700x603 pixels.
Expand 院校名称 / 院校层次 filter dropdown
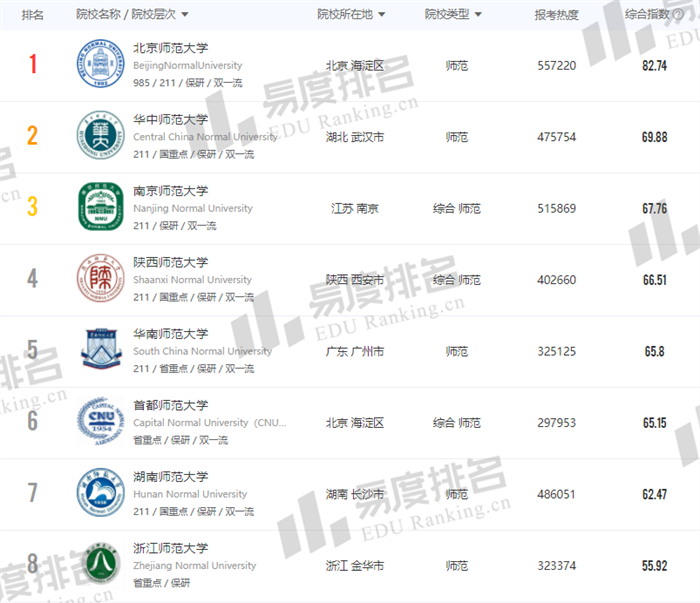coord(184,15)
